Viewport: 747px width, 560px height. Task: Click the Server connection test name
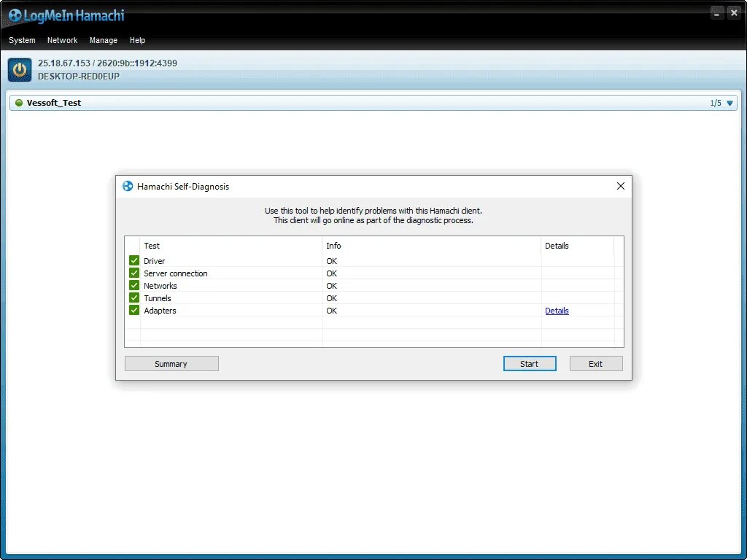point(175,273)
